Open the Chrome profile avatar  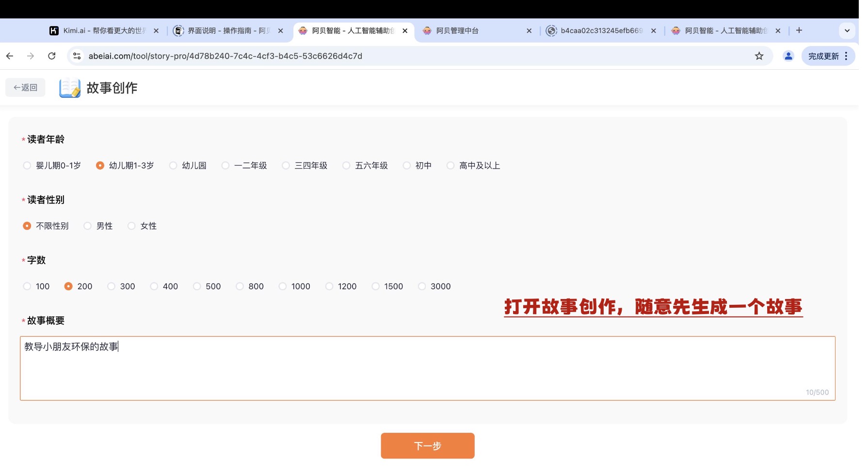(x=788, y=56)
